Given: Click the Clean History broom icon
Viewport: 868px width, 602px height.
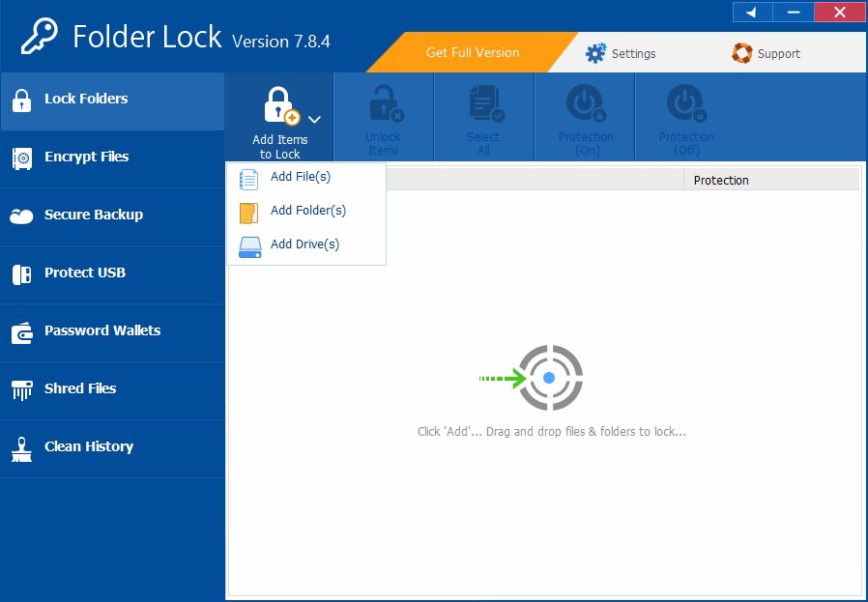Looking at the screenshot, I should [21, 449].
